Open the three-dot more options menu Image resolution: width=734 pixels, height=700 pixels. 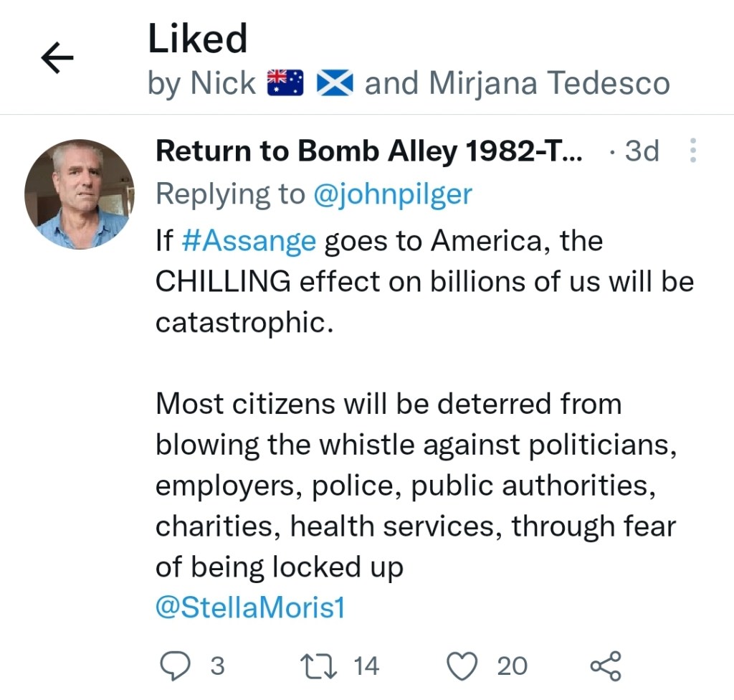pos(692,151)
